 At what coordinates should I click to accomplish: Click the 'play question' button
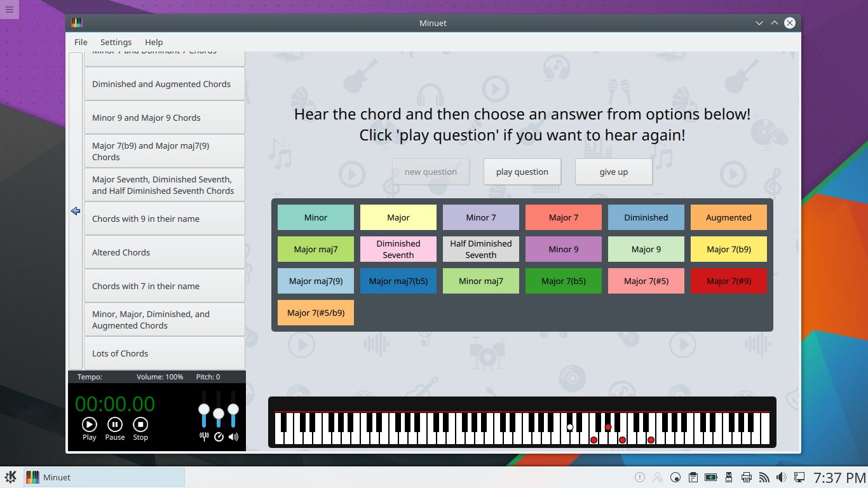pyautogui.click(x=522, y=172)
